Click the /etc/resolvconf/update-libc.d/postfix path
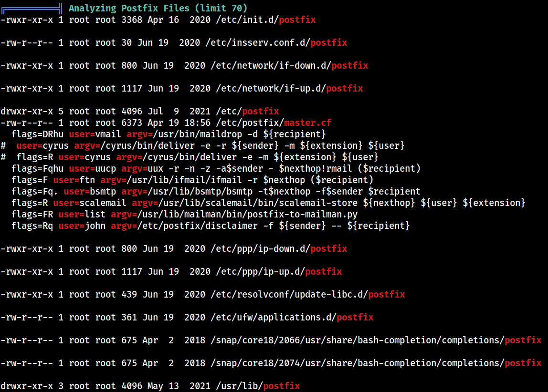 pos(307,295)
